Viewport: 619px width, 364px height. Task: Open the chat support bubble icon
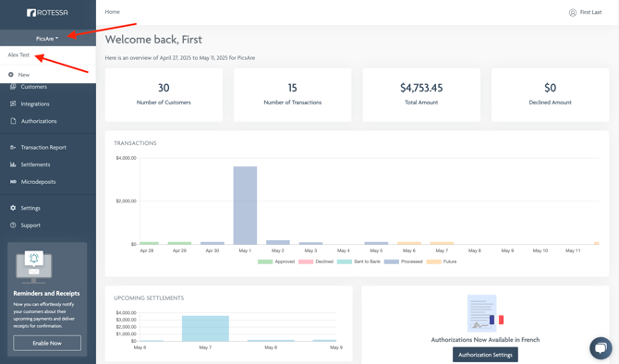(601, 347)
